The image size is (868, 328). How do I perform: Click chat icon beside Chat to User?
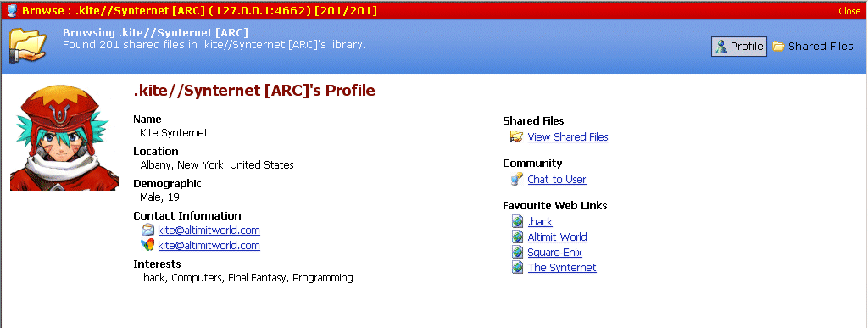pyautogui.click(x=517, y=179)
